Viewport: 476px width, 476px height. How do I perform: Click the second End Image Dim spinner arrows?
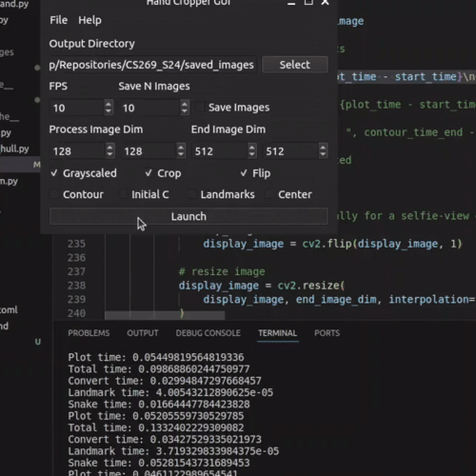(x=323, y=151)
